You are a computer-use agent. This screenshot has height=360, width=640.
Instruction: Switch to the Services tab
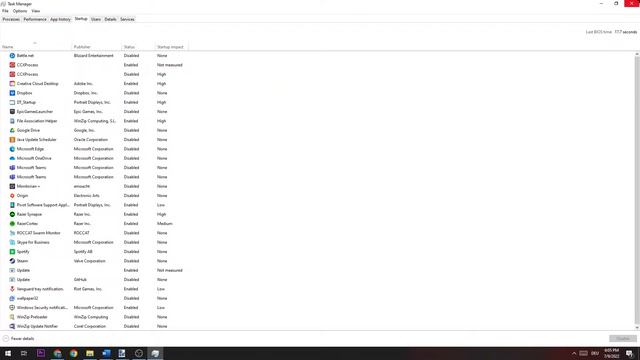point(127,19)
